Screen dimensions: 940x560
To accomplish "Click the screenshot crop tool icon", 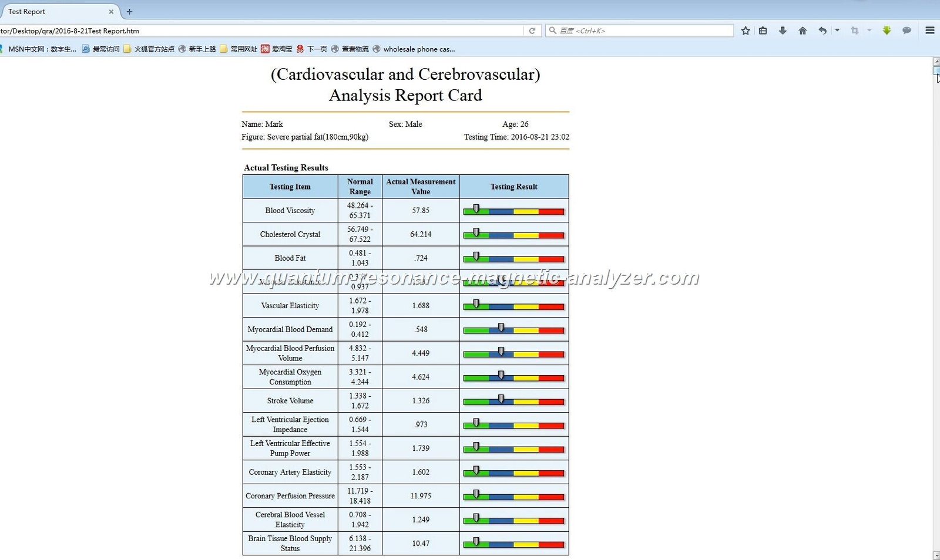I will 855,31.
